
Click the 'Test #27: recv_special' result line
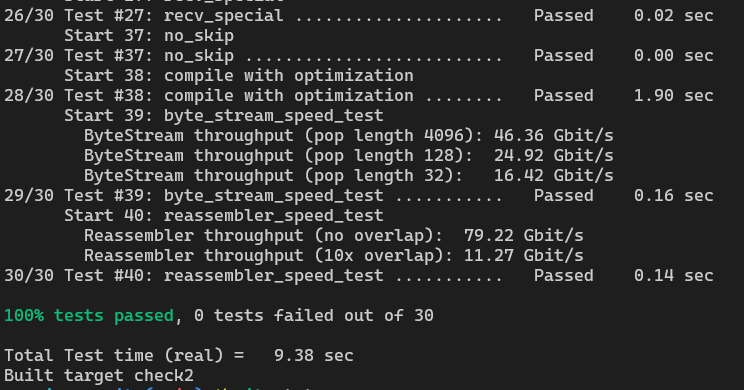coord(359,16)
